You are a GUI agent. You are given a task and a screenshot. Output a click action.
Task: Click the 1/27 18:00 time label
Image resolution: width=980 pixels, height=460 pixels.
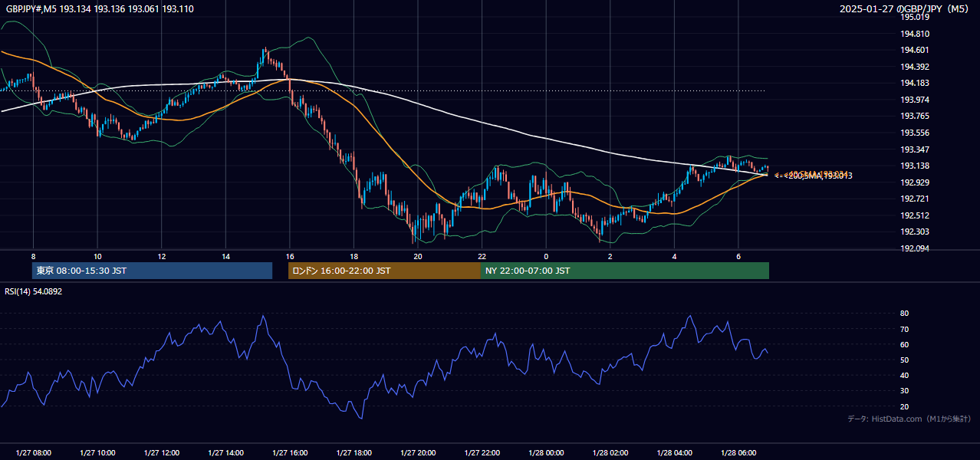[x=354, y=453]
